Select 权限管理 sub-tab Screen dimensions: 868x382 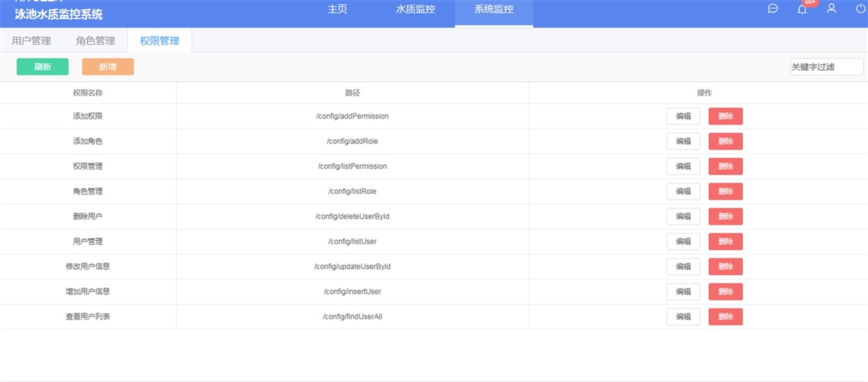[x=160, y=41]
